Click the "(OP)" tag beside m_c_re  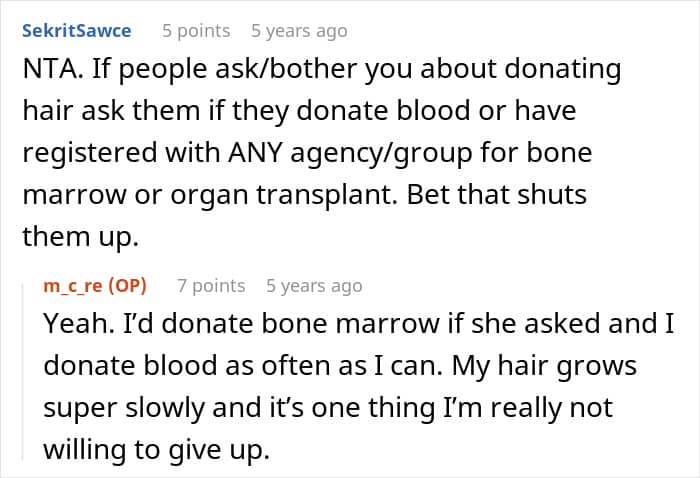coord(128,286)
